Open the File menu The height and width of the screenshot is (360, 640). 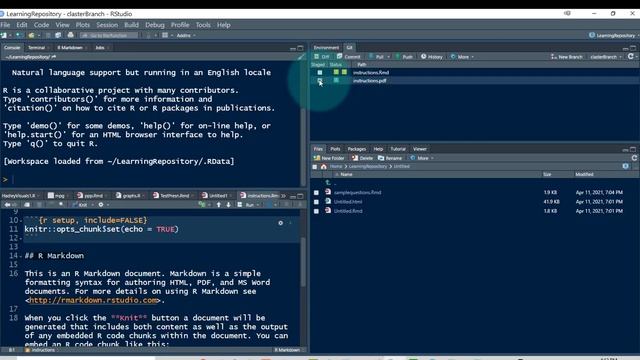[x=5, y=25]
